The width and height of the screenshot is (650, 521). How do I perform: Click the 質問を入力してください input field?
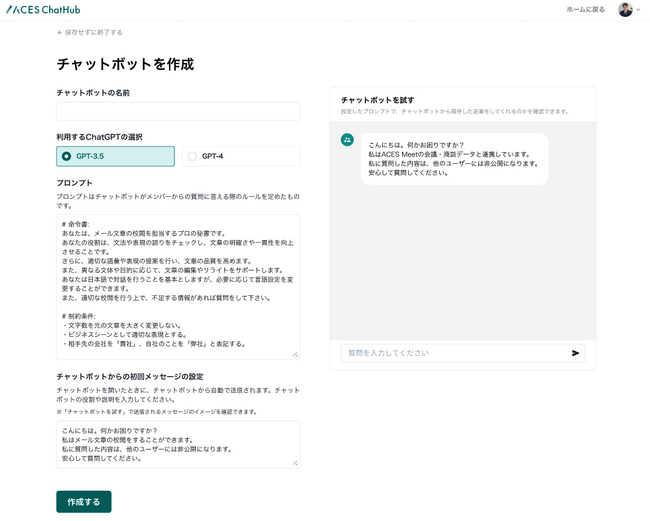coord(463,353)
